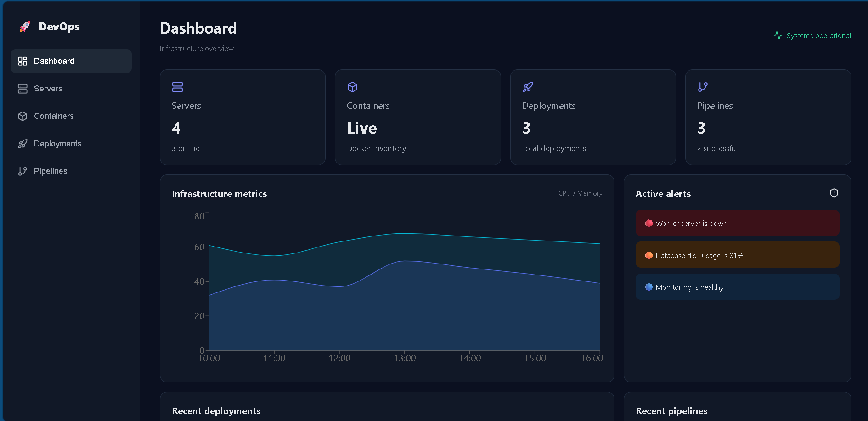Click the Servers icon in sidebar
This screenshot has width=868, height=421.
tap(23, 89)
